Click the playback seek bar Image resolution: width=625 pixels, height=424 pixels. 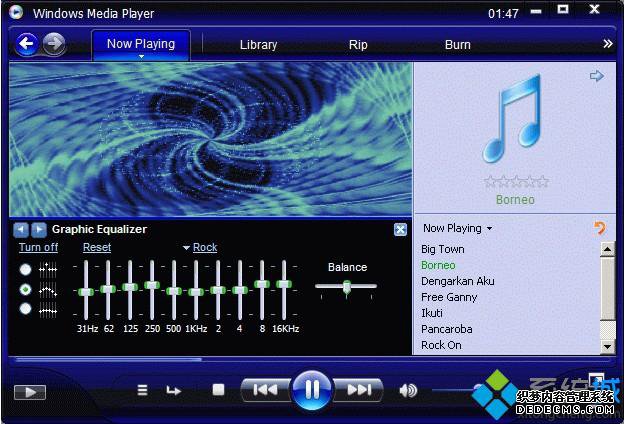click(x=312, y=360)
